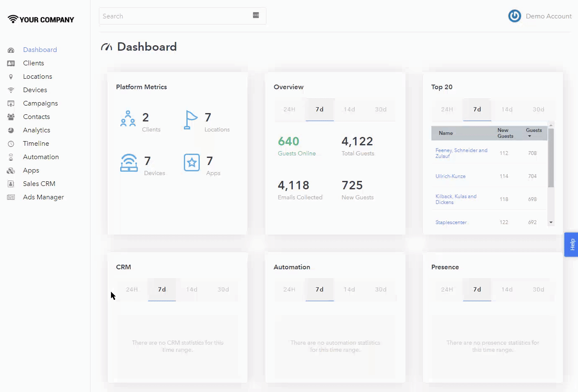Open the Clients sidebar icon
The height and width of the screenshot is (392, 578).
point(11,63)
